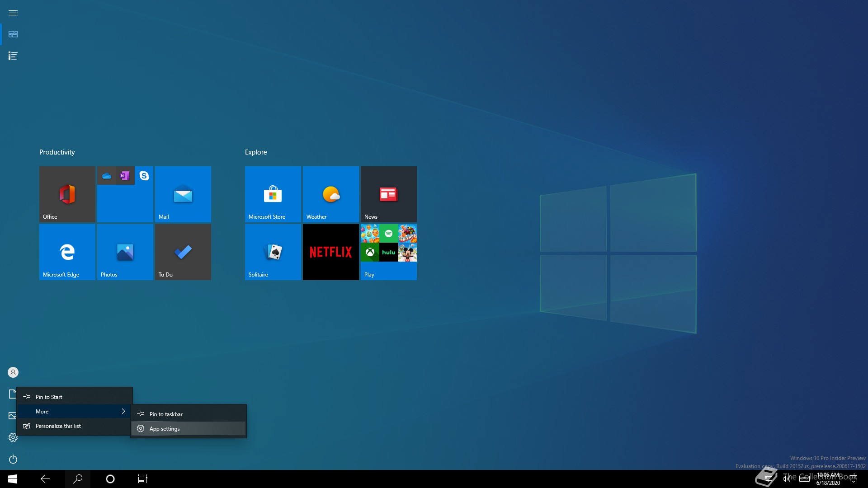Screen dimensions: 868x488
Task: Open the To Do tile
Action: tap(183, 252)
